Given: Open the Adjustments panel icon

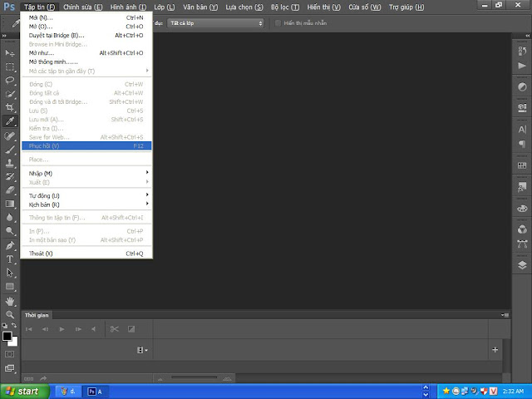Looking at the screenshot, I should pyautogui.click(x=522, y=86).
